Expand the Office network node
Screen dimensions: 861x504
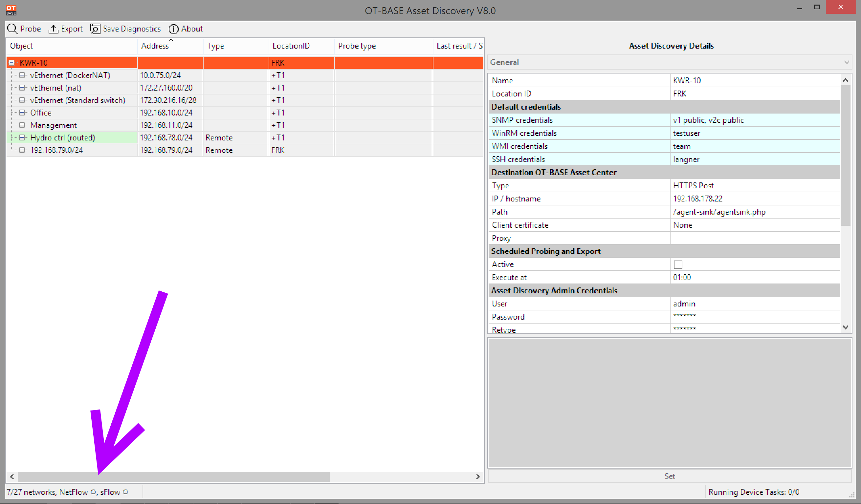point(22,113)
